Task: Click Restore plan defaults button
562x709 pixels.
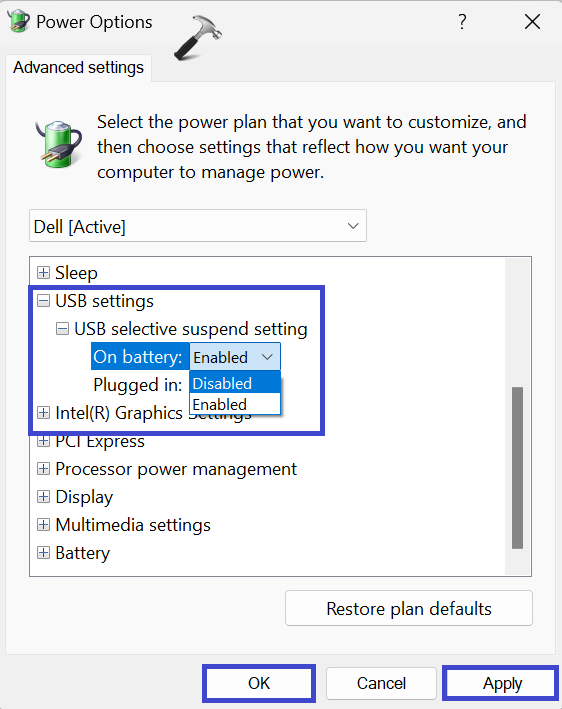Action: [x=409, y=608]
